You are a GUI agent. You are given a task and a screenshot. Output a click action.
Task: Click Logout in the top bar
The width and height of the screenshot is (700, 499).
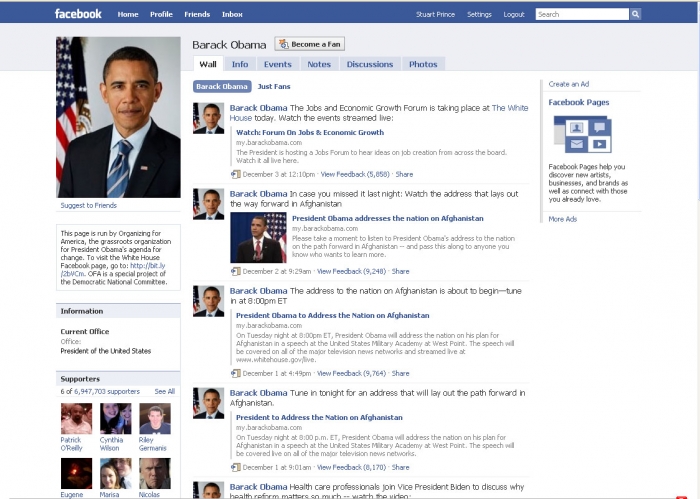click(514, 14)
